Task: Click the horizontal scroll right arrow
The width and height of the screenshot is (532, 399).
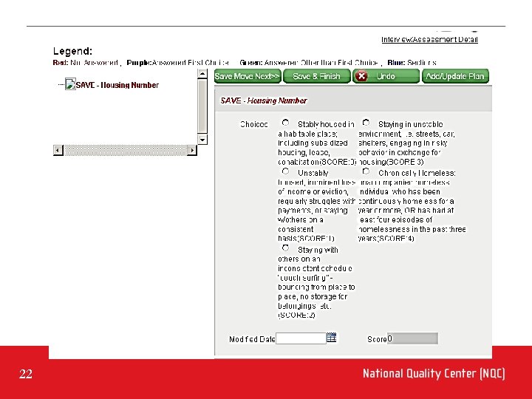Action: (192, 150)
